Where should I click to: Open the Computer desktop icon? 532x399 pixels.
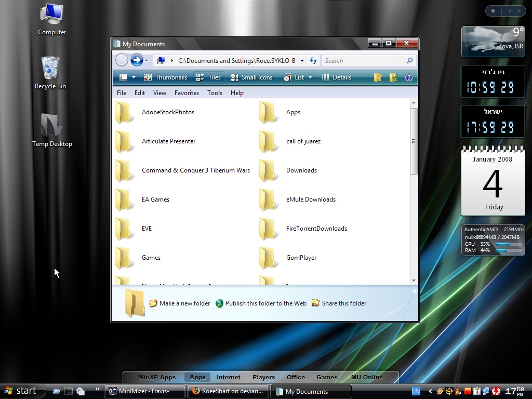pos(51,19)
